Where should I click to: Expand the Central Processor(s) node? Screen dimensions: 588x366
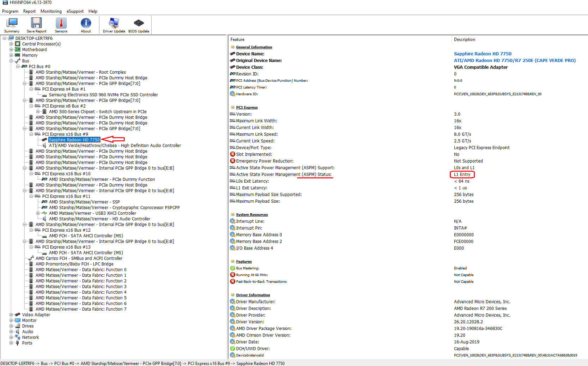pos(11,44)
